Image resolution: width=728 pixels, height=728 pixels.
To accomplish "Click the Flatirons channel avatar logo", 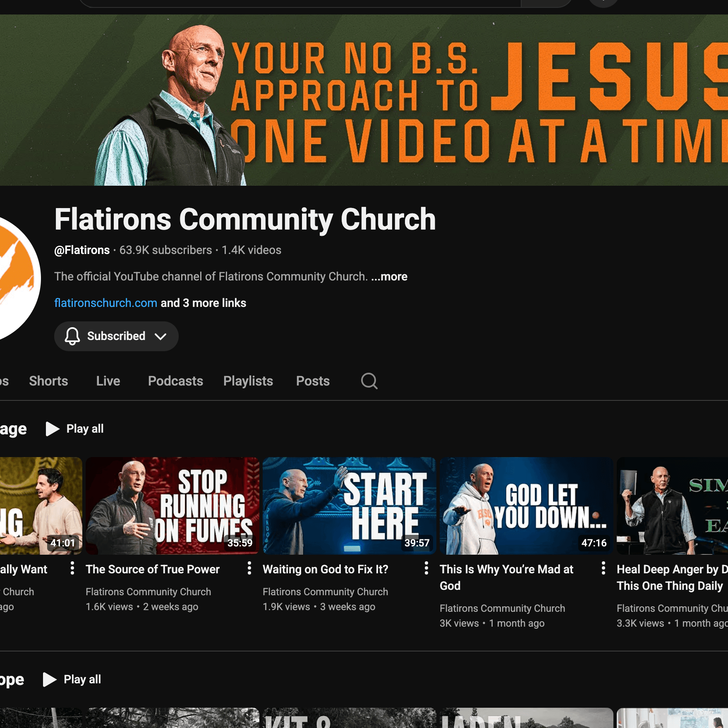I will tap(17, 278).
